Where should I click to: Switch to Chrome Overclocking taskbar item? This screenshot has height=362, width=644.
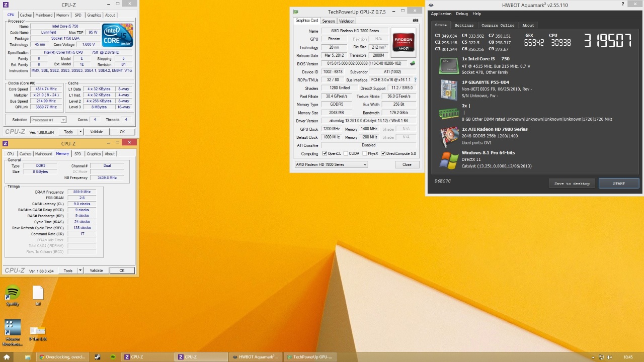point(63,357)
